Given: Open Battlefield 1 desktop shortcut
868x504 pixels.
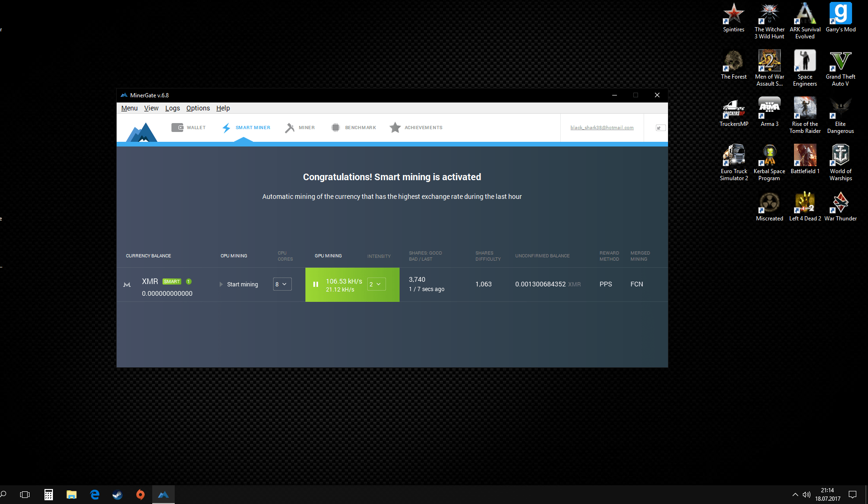Looking at the screenshot, I should coord(805,160).
